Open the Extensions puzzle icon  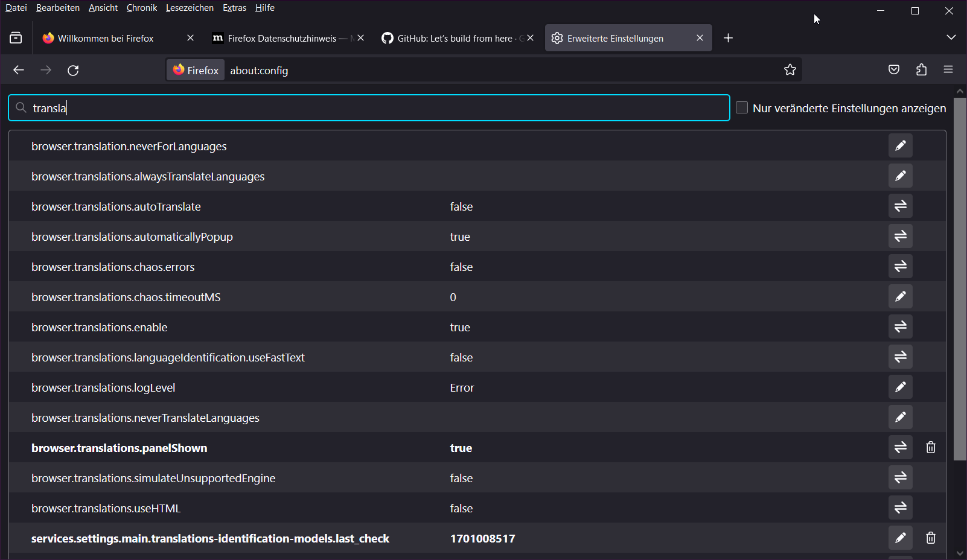pyautogui.click(x=921, y=70)
